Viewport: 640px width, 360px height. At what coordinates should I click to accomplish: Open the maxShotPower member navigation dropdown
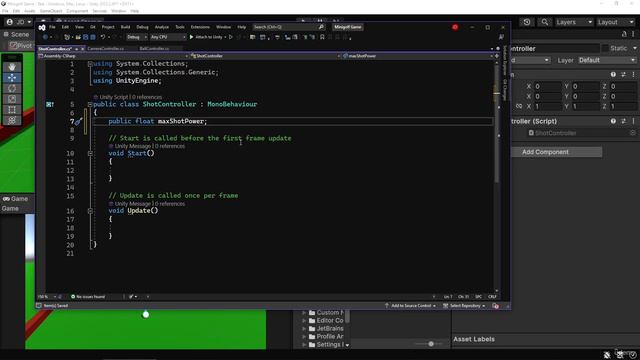(x=417, y=56)
